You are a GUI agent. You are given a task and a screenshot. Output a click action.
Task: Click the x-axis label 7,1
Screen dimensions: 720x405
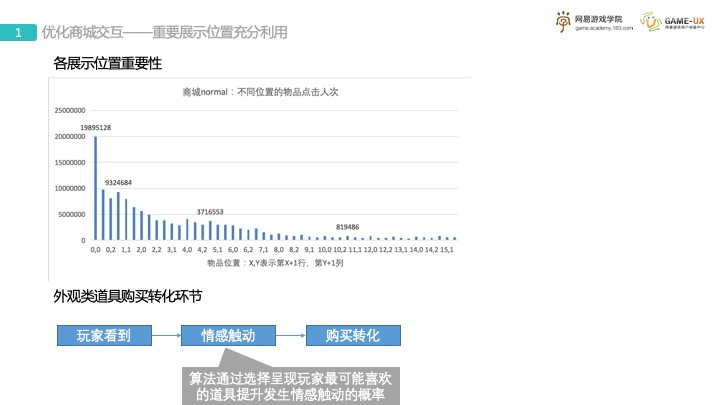point(263,250)
